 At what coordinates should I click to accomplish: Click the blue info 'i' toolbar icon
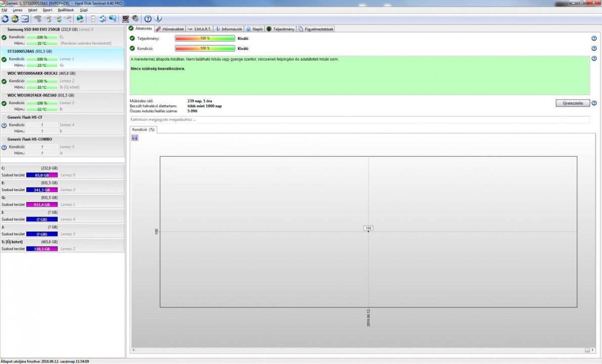(158, 18)
